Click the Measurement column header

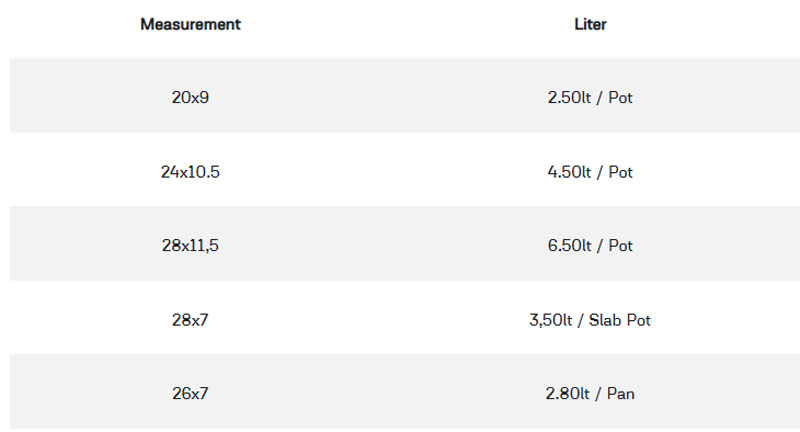click(x=190, y=24)
